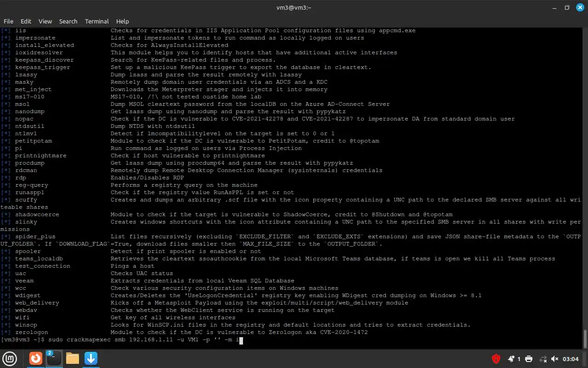Viewport: 588px width, 368px height.
Task: Click the 'nanodump' module name
Action: coord(30,111)
